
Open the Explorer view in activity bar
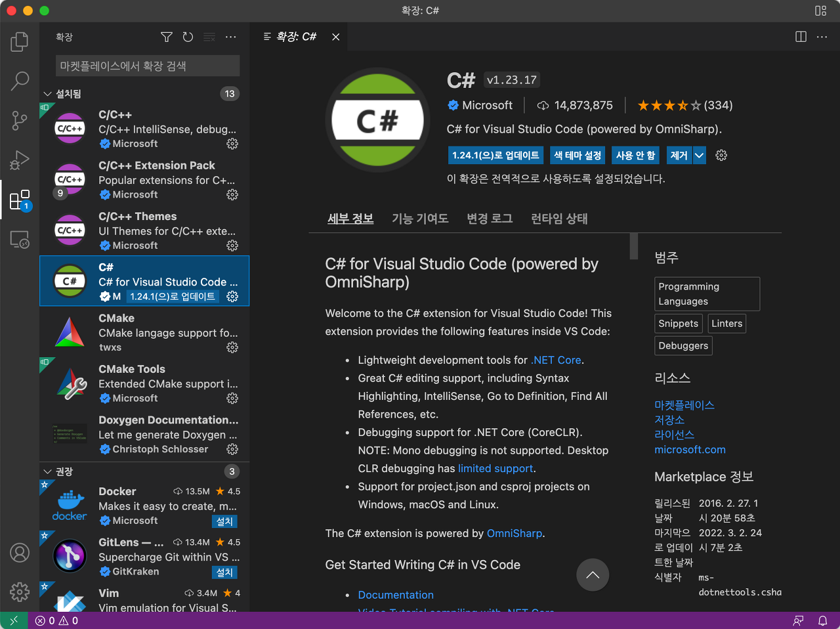point(20,42)
